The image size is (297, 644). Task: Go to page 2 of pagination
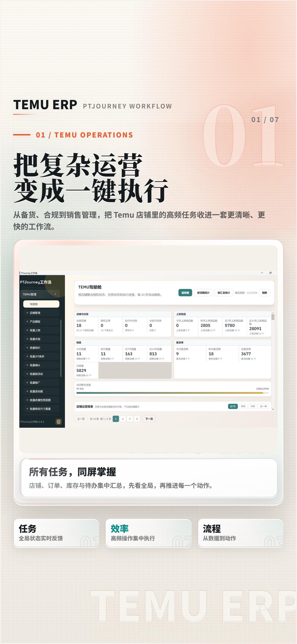click(123, 419)
